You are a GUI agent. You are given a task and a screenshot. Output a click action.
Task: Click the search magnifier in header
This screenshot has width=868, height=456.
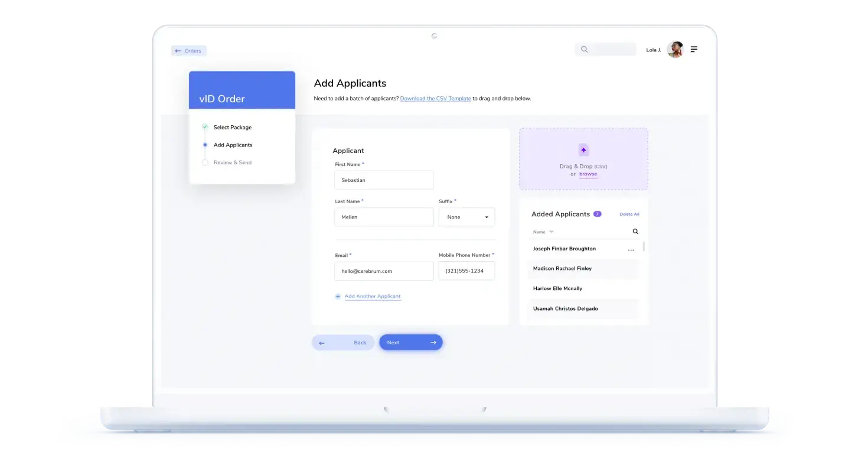coord(585,50)
